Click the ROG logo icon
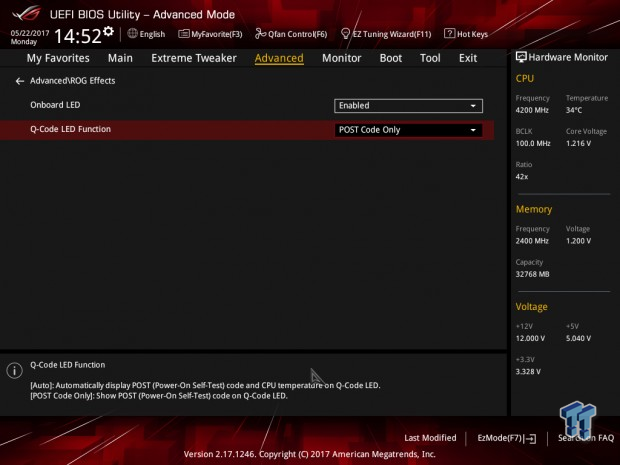Viewport: 620px width, 465px height. 27,13
